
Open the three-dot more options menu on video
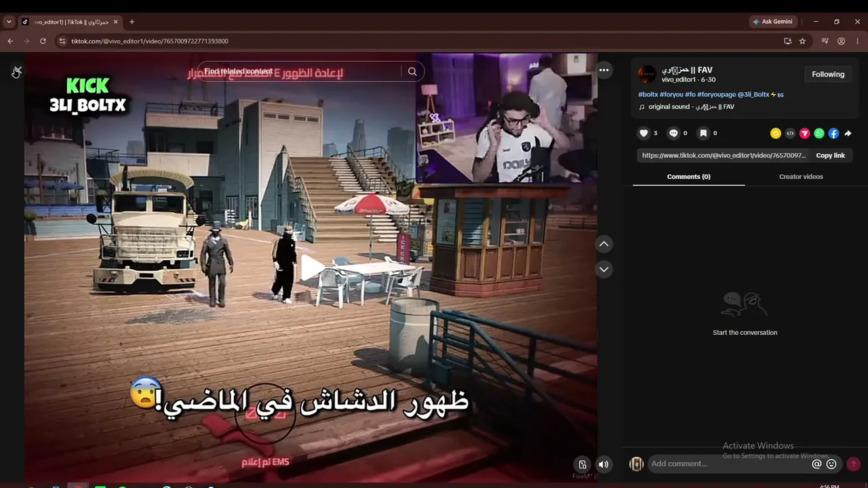[604, 70]
